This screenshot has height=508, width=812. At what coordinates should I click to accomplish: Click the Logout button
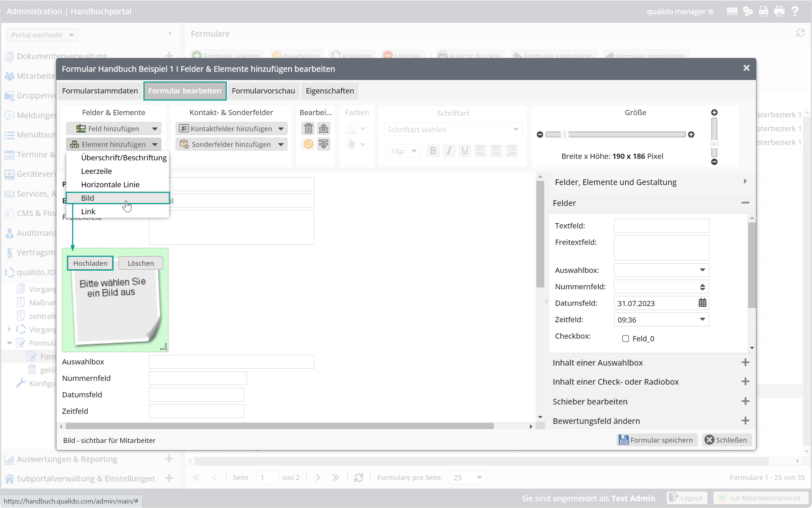pyautogui.click(x=687, y=498)
